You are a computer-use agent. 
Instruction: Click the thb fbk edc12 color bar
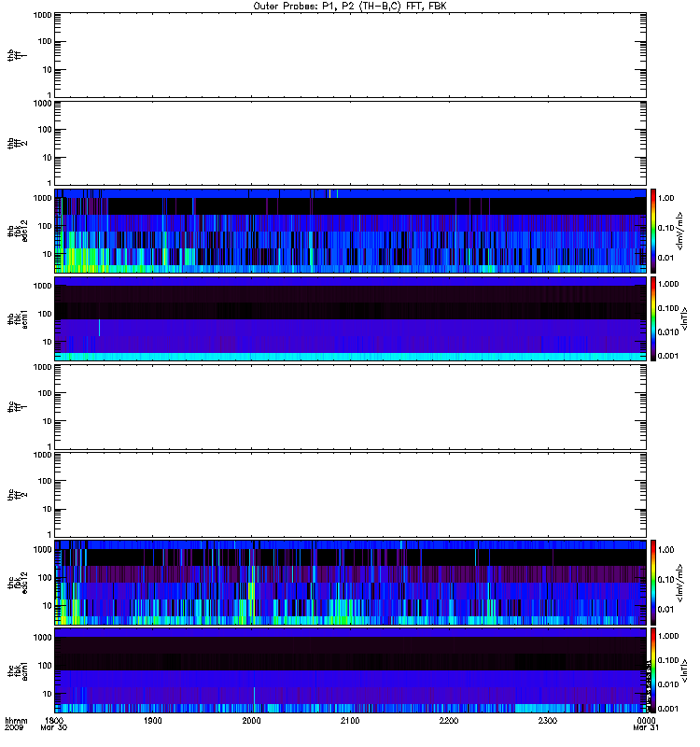[653, 231]
